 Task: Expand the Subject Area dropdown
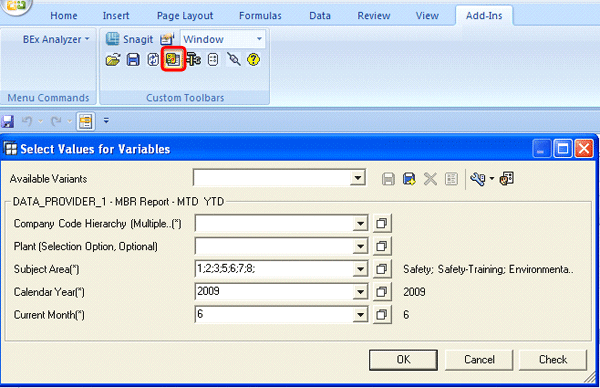pyautogui.click(x=360, y=269)
